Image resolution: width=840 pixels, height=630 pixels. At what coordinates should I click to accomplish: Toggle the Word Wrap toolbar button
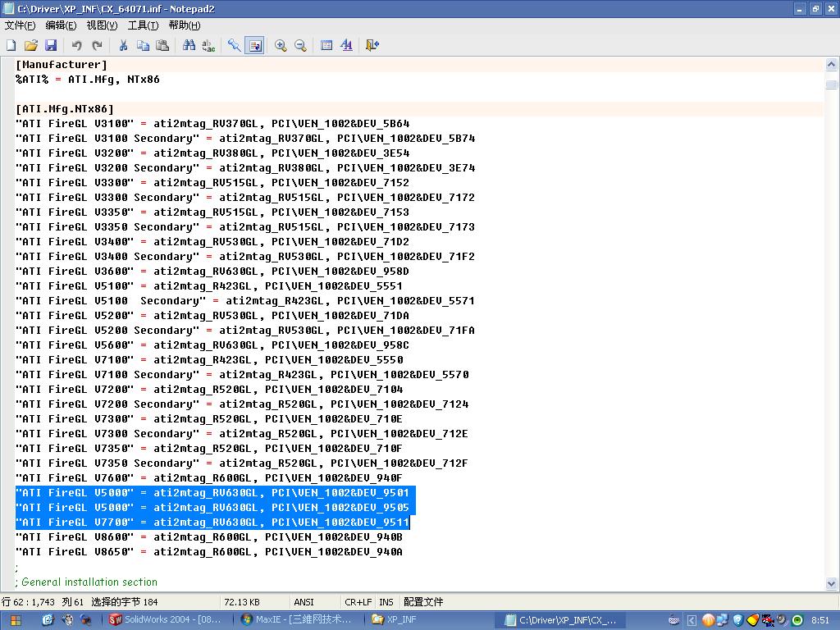254,46
